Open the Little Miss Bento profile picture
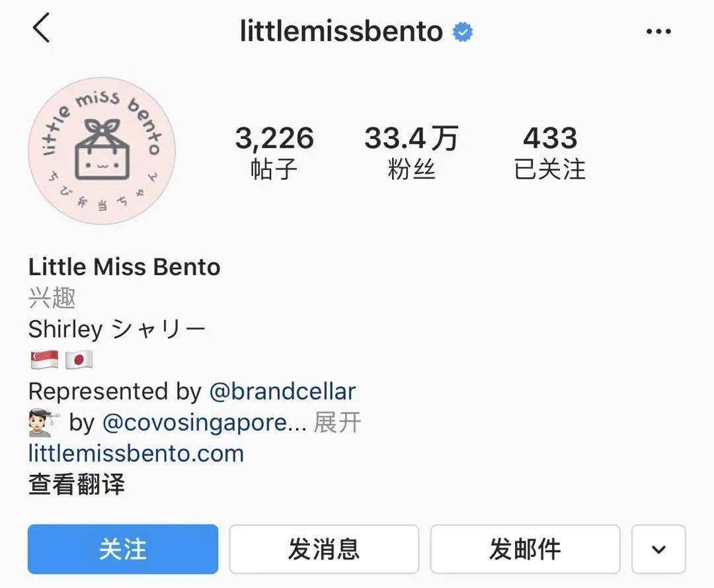 pos(102,151)
